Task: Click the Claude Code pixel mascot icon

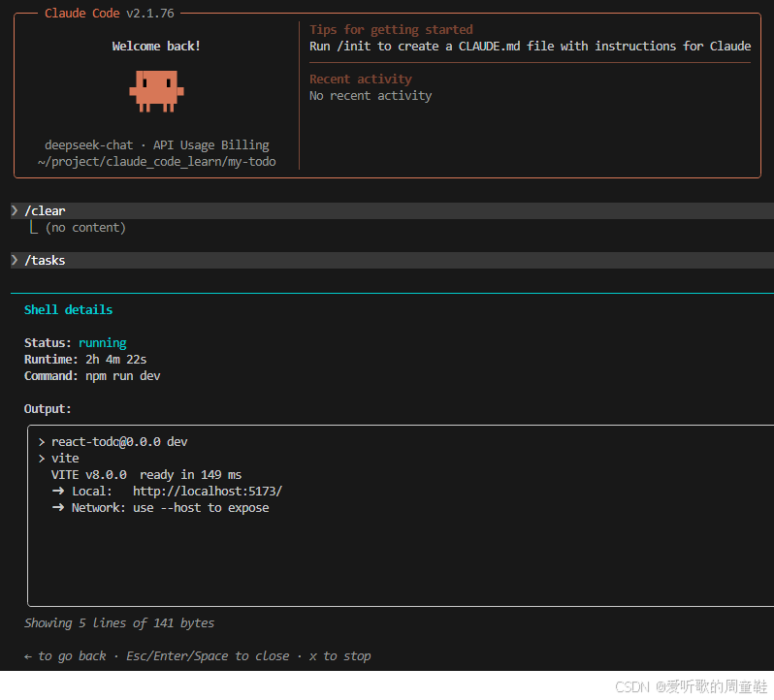Action: pos(156,91)
